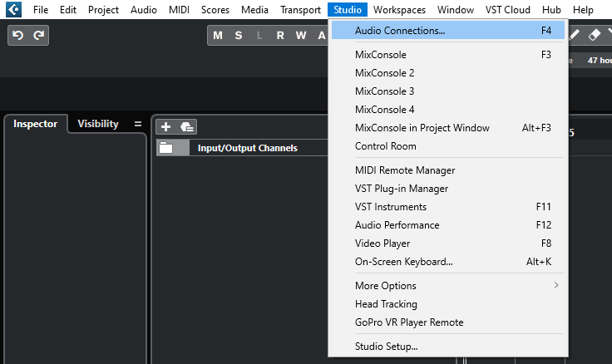Switch to the Visibility tab
The height and width of the screenshot is (364, 612).
click(x=98, y=124)
